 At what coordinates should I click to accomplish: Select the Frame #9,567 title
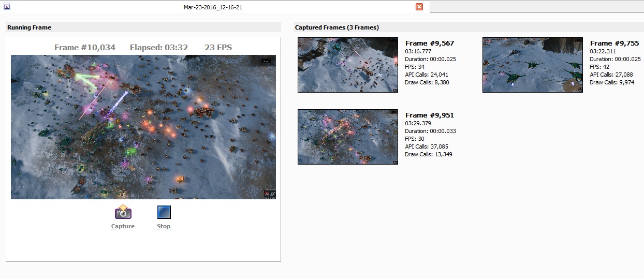pos(430,43)
